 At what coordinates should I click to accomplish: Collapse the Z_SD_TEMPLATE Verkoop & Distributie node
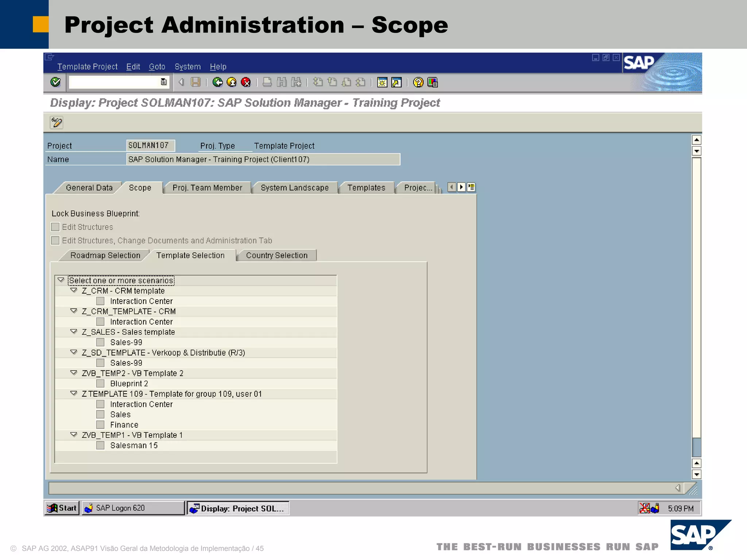point(74,352)
